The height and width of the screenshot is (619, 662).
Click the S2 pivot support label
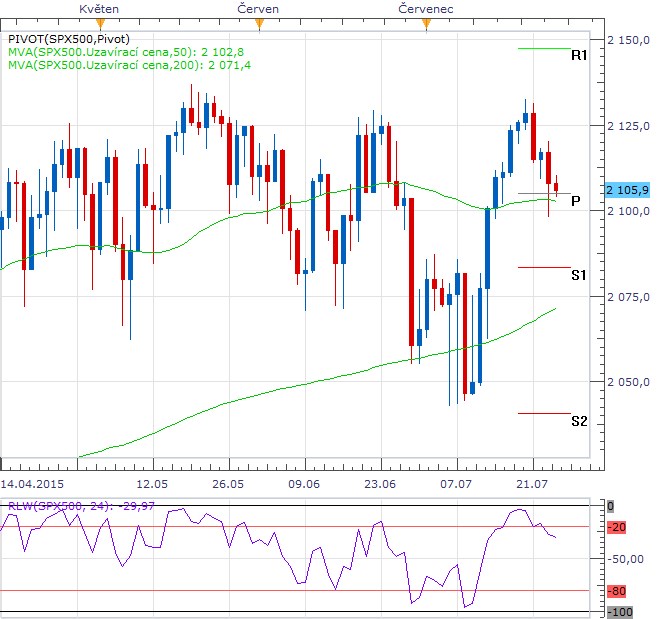point(579,421)
